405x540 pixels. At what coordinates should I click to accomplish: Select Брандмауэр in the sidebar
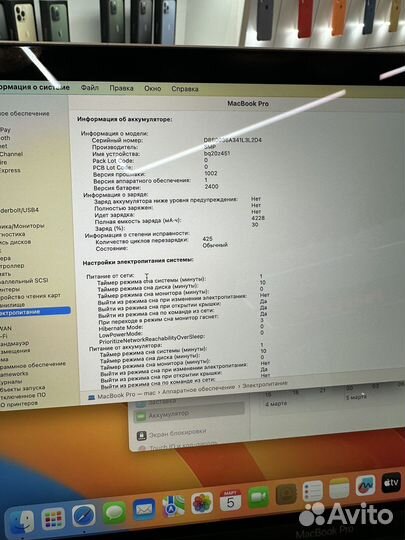15,343
